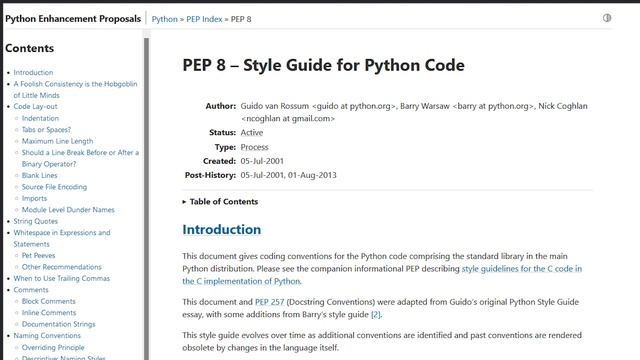Open A Foolish Consistency sidebar link

click(x=75, y=89)
